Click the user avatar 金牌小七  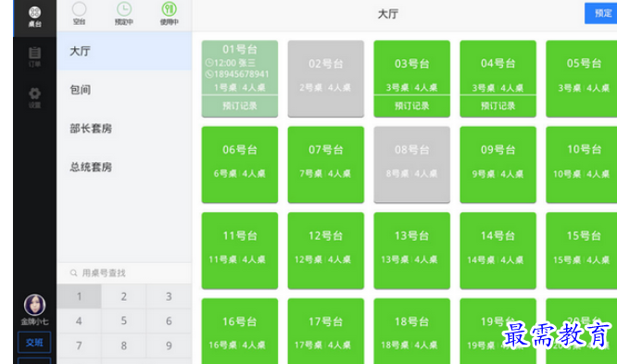[34, 305]
